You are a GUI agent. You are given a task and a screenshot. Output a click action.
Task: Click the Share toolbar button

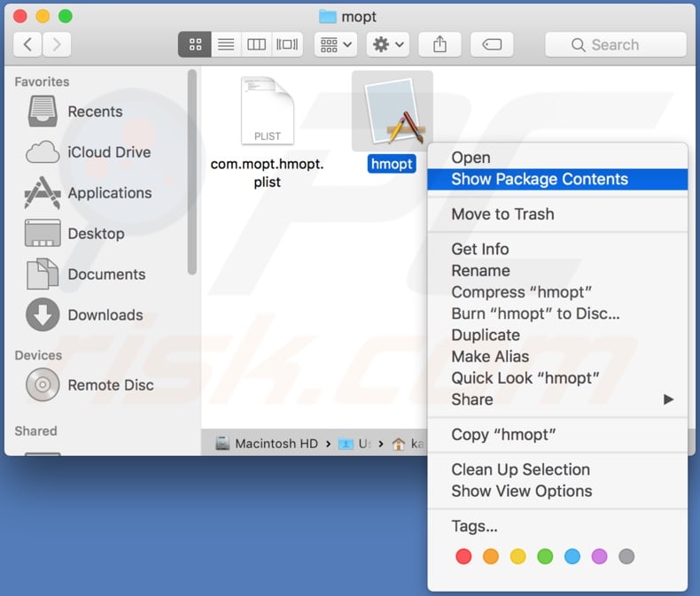pyautogui.click(x=439, y=44)
